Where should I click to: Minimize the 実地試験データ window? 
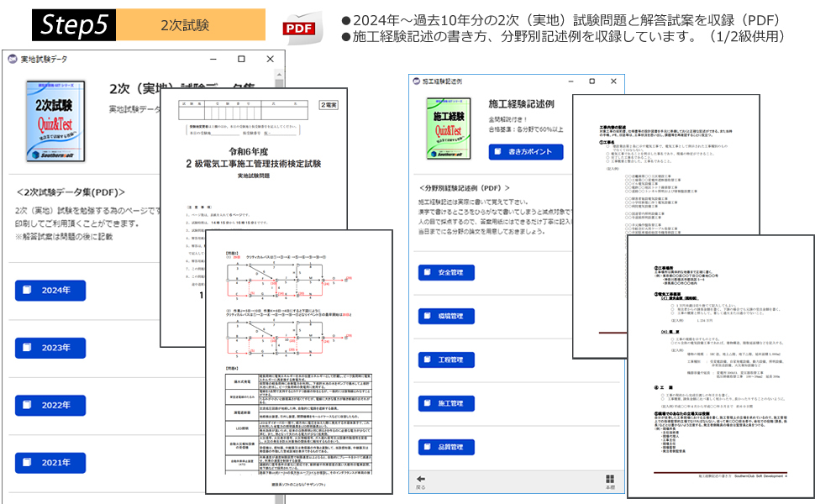(x=213, y=60)
